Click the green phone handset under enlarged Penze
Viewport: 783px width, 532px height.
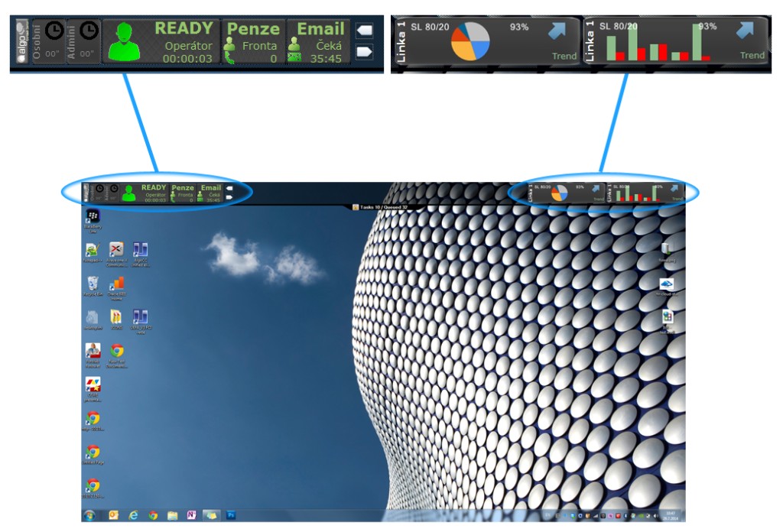[x=229, y=58]
